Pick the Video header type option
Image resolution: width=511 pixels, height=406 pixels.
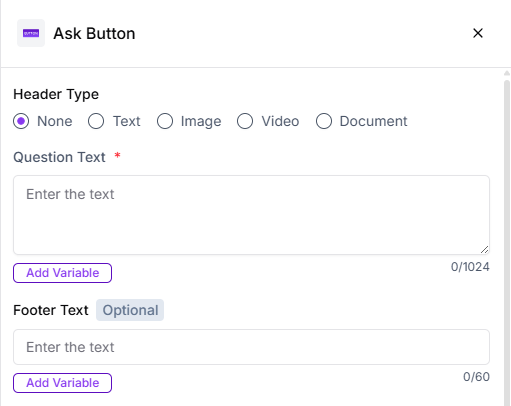click(245, 121)
